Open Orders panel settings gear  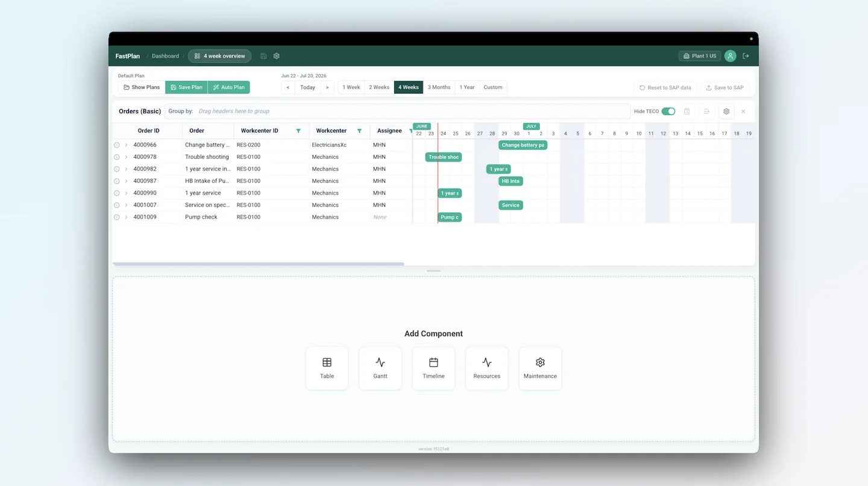click(x=726, y=111)
